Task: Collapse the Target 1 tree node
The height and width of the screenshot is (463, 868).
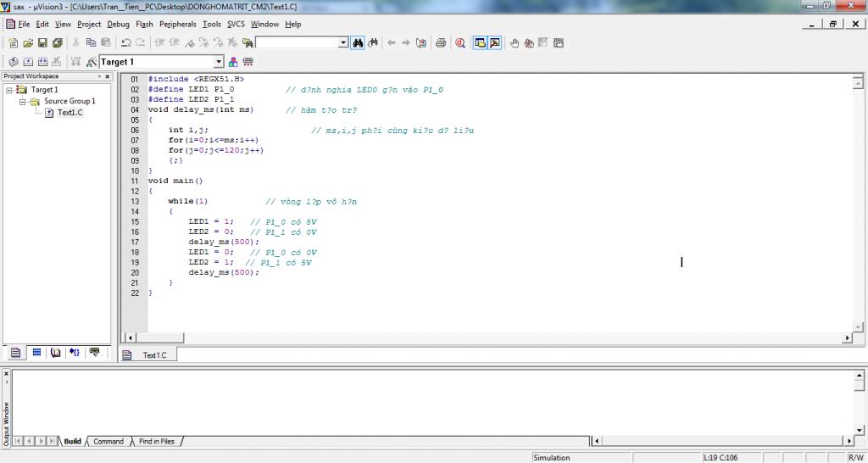Action: [x=9, y=90]
